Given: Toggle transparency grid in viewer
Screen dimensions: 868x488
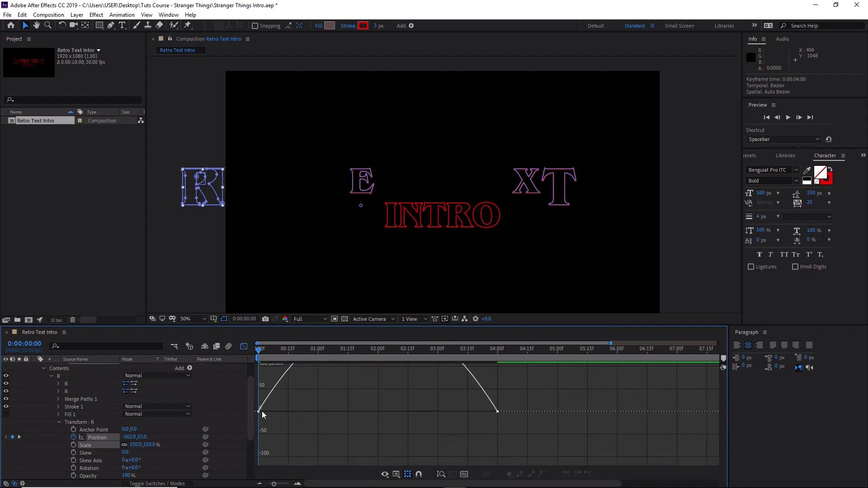Looking at the screenshot, I should (x=344, y=319).
